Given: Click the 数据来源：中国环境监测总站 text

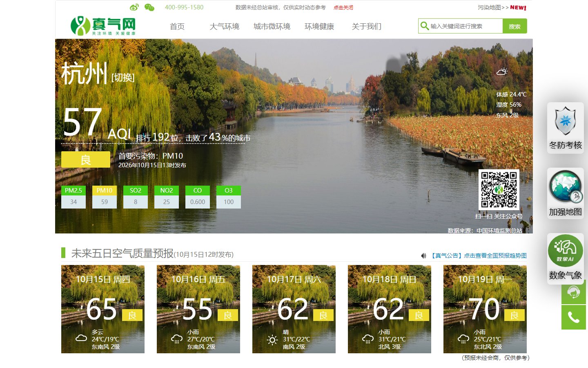Looking at the screenshot, I should click(x=485, y=231).
